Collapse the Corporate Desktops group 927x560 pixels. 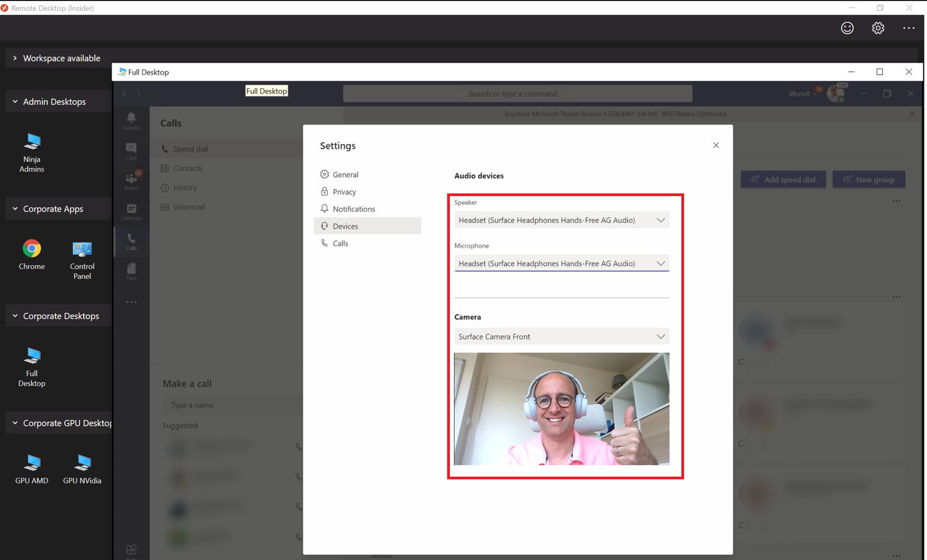point(15,316)
